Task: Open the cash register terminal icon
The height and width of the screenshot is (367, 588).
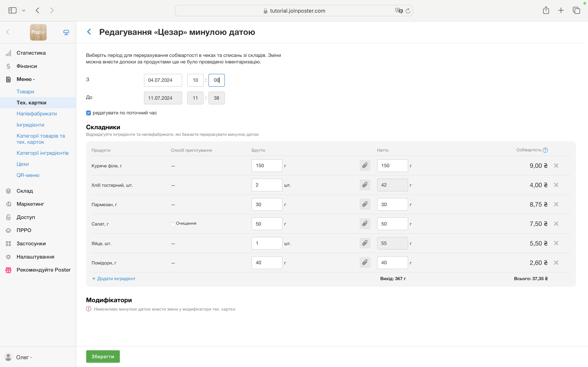Action: coord(66,32)
